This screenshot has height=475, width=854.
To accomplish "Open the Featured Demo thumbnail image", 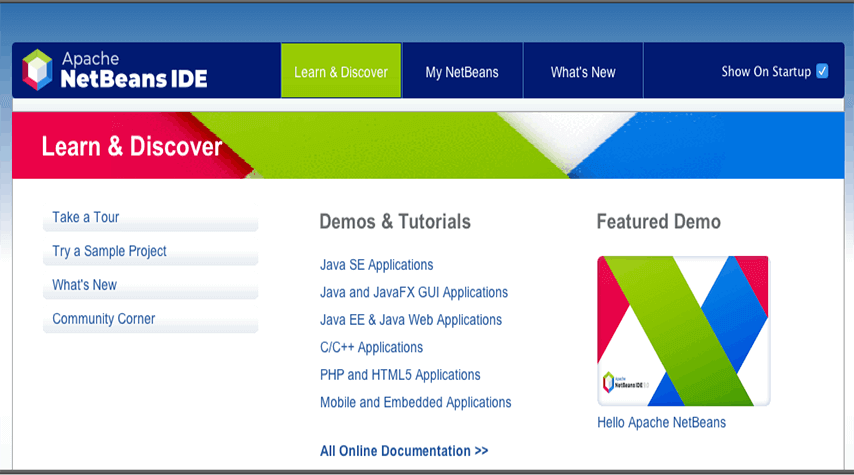I will click(x=683, y=331).
